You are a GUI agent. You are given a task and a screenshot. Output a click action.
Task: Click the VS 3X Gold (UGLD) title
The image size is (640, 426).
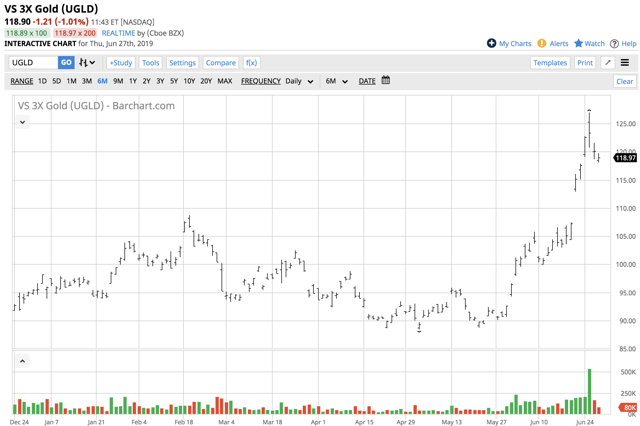[x=51, y=9]
